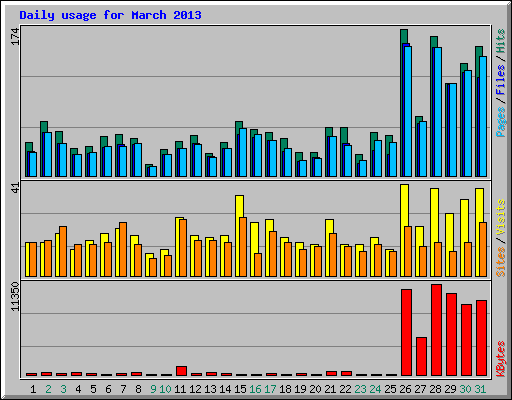This screenshot has height=400, width=512.
Task: Click day label "22" on the x-axis
Action: 345,389
